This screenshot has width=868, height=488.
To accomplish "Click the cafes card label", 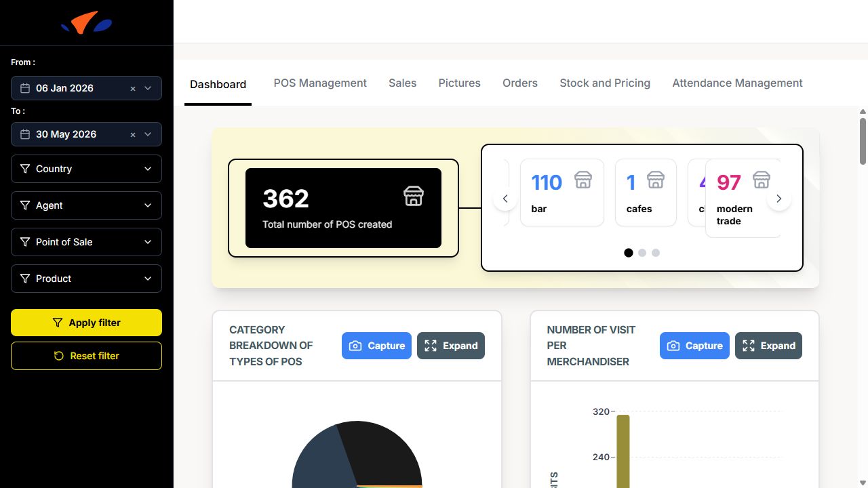I will [x=639, y=209].
